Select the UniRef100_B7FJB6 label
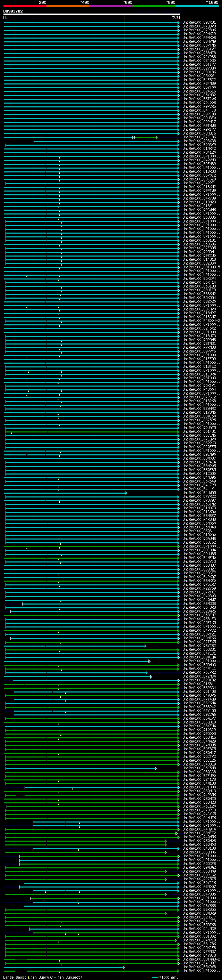This screenshot has height=980, width=222. [x=199, y=137]
